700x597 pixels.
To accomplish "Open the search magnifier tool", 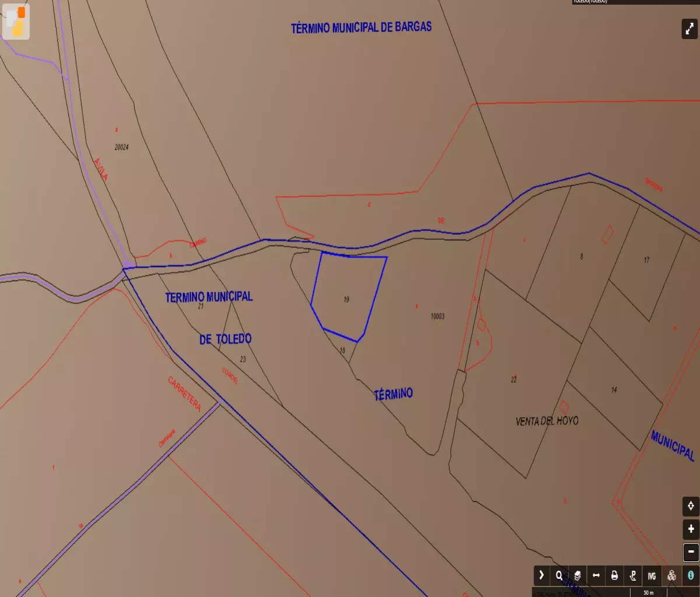I will 559,575.
